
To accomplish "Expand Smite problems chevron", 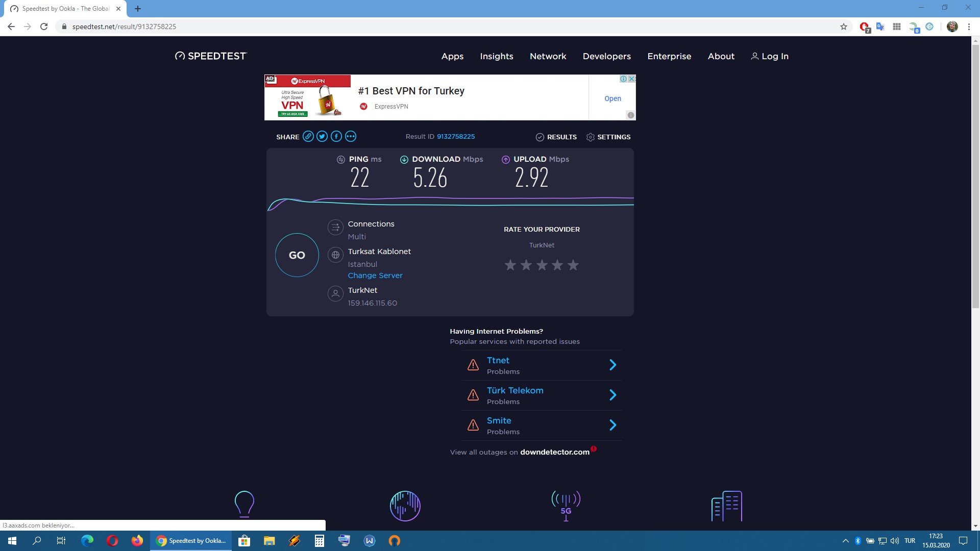I will pos(613,425).
